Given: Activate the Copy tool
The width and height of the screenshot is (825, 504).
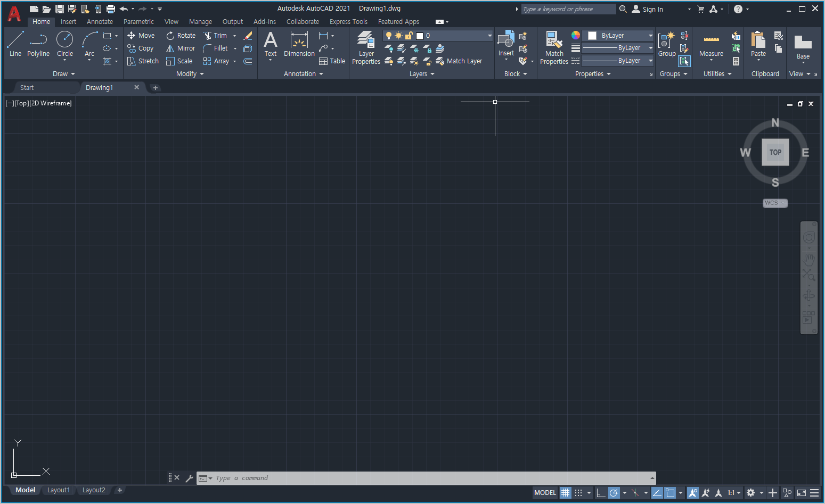Looking at the screenshot, I should click(141, 48).
